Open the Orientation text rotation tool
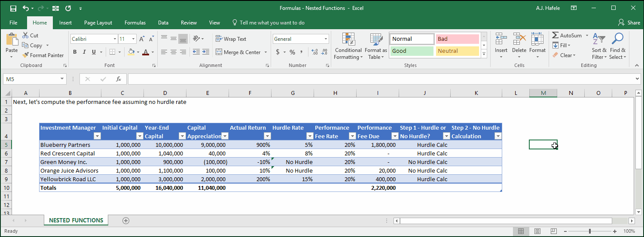Image resolution: width=644 pixels, height=237 pixels. [x=196, y=38]
